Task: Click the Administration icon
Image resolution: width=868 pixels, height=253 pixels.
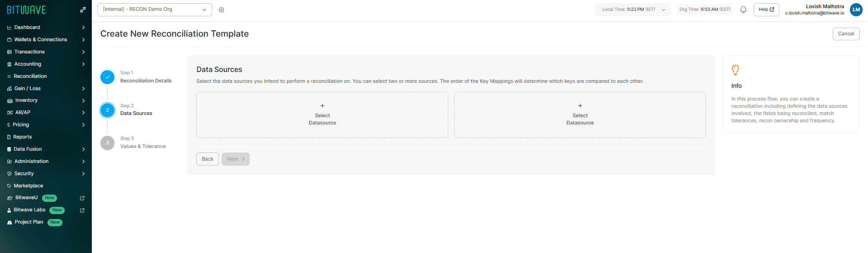Action: [9, 162]
